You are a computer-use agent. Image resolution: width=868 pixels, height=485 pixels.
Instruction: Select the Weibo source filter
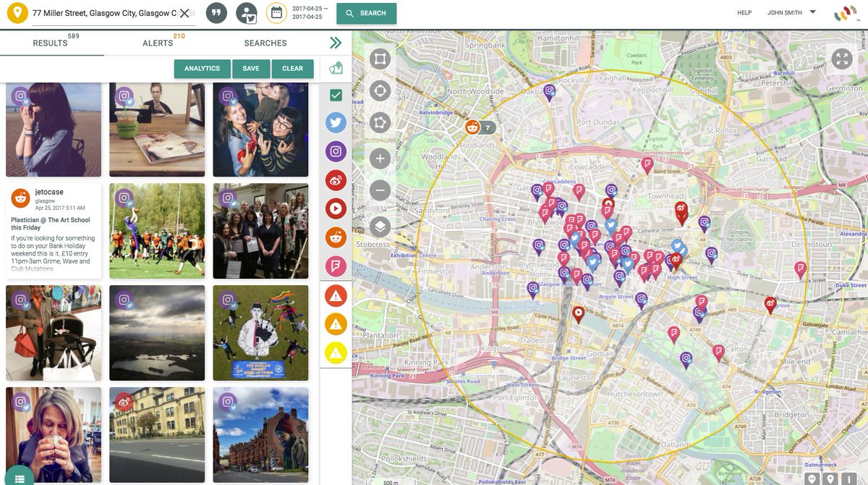pos(335,180)
